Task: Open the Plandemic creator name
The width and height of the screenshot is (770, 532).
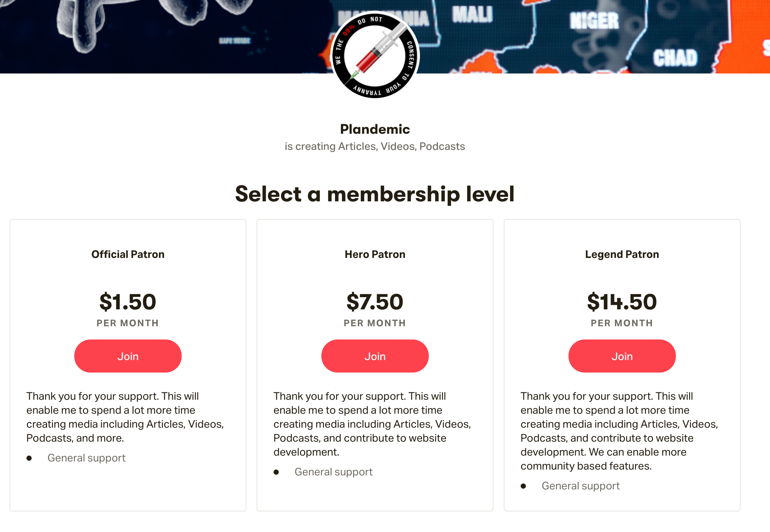Action: pyautogui.click(x=374, y=129)
